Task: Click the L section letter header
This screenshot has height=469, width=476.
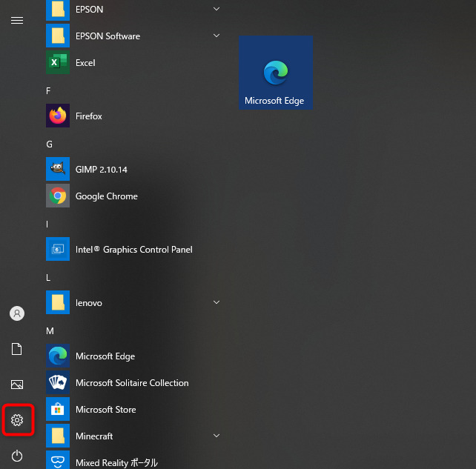Action: tap(48, 278)
